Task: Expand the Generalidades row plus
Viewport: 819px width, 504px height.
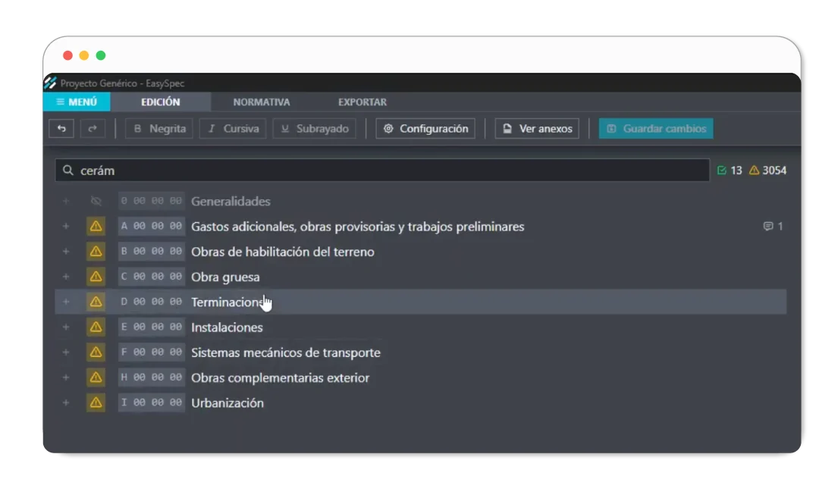Action: [66, 201]
